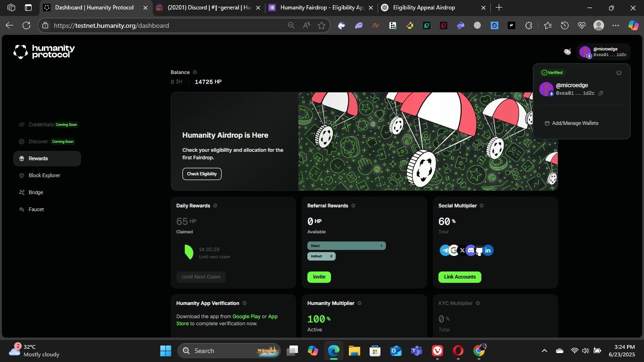Open the @microedge profile chip in header
The height and width of the screenshot is (362, 644).
603,52
